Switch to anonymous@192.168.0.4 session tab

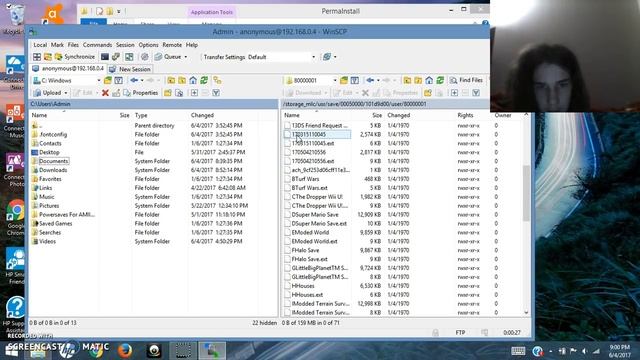68,69
